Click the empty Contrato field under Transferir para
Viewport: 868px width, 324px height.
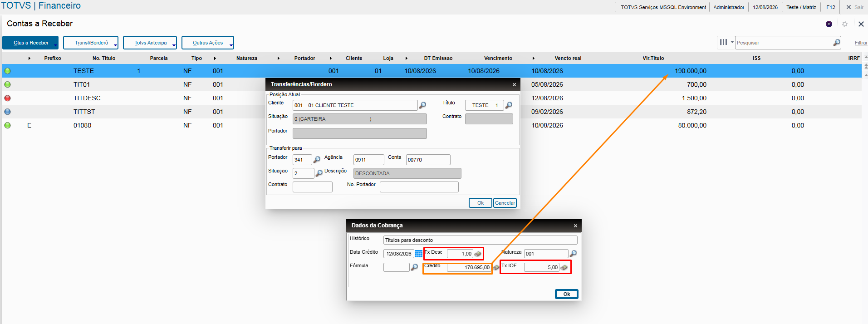(x=312, y=187)
